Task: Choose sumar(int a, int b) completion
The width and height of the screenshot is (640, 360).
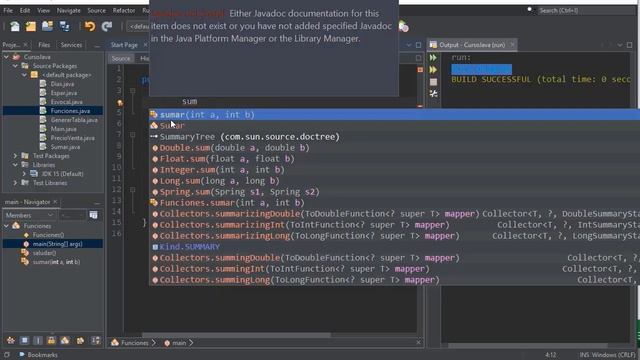Action: click(x=394, y=115)
